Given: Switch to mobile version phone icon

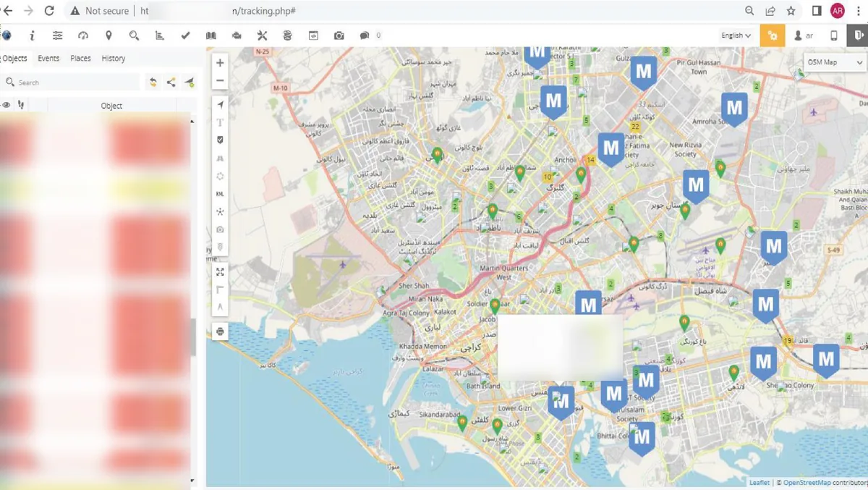Looking at the screenshot, I should [833, 35].
